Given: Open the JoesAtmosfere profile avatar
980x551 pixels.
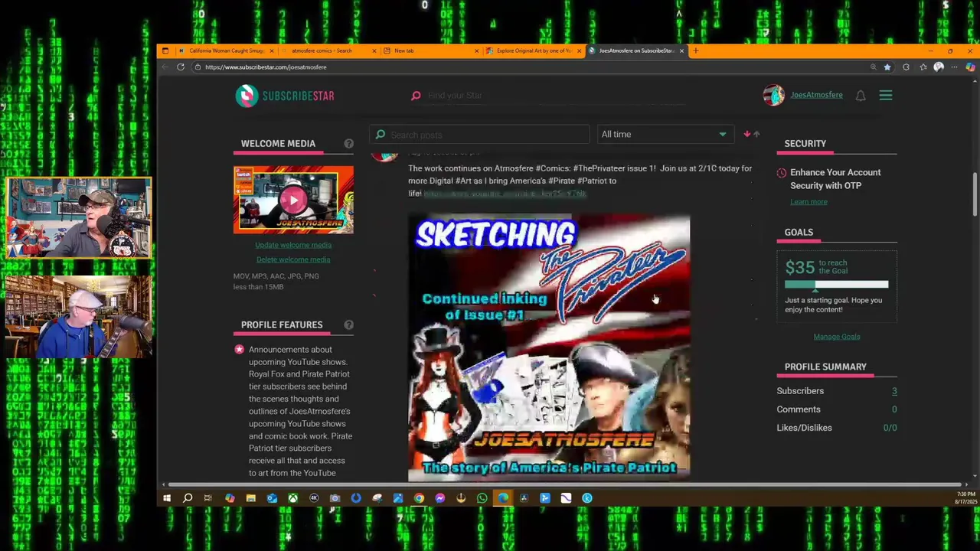Looking at the screenshot, I should pyautogui.click(x=773, y=95).
